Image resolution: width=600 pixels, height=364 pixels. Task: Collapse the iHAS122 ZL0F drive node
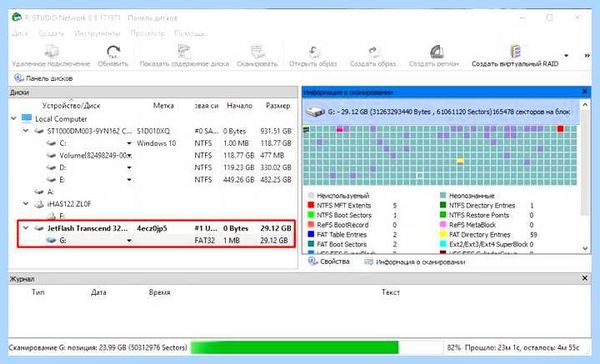pyautogui.click(x=26, y=204)
